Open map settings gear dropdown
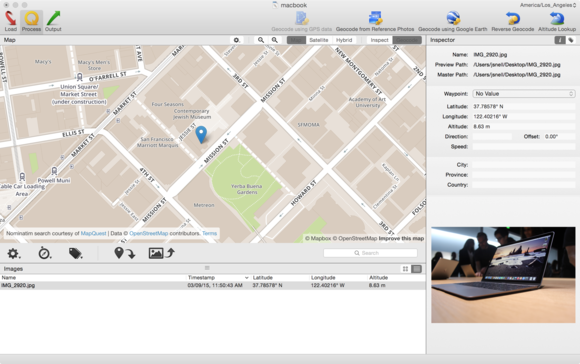 237,40
